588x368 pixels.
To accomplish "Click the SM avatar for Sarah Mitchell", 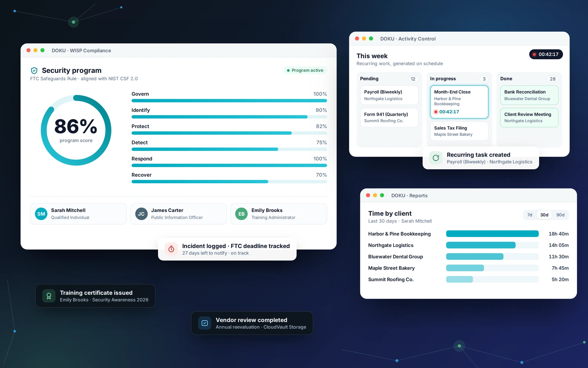I will (41, 214).
